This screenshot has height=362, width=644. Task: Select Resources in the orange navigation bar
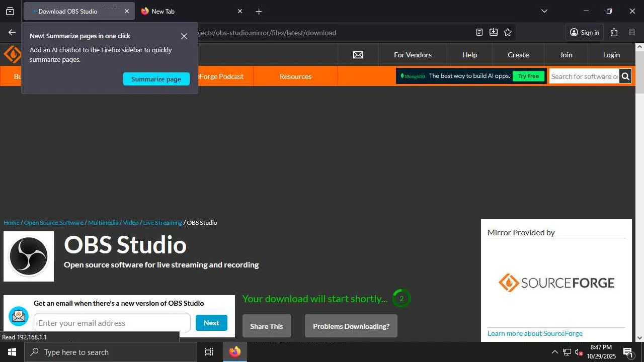tap(295, 76)
